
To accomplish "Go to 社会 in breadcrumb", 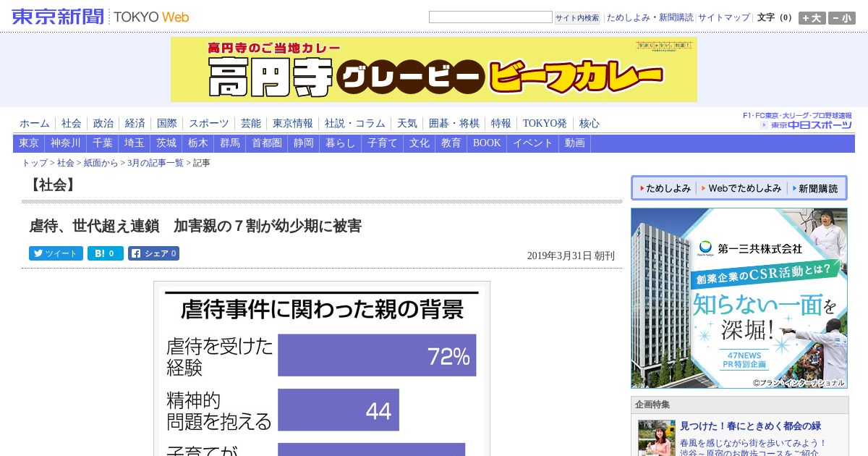I will pyautogui.click(x=66, y=164).
